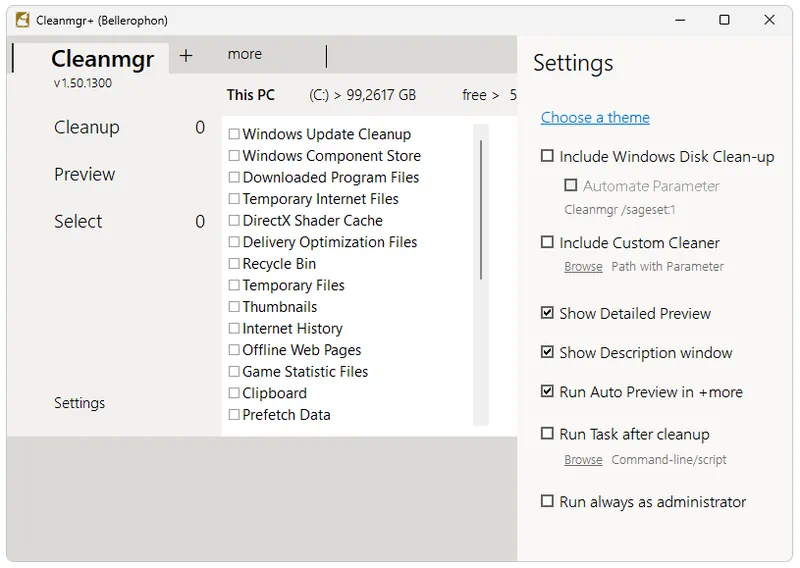Enable Run Task after cleanup
The height and width of the screenshot is (568, 800).
[547, 433]
